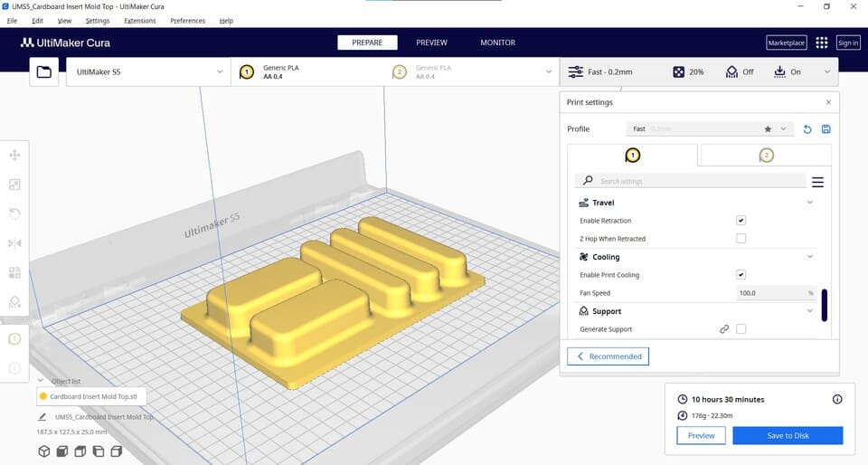The height and width of the screenshot is (465, 868).
Task: Choose extruder 2 in left toolbar
Action: click(15, 368)
